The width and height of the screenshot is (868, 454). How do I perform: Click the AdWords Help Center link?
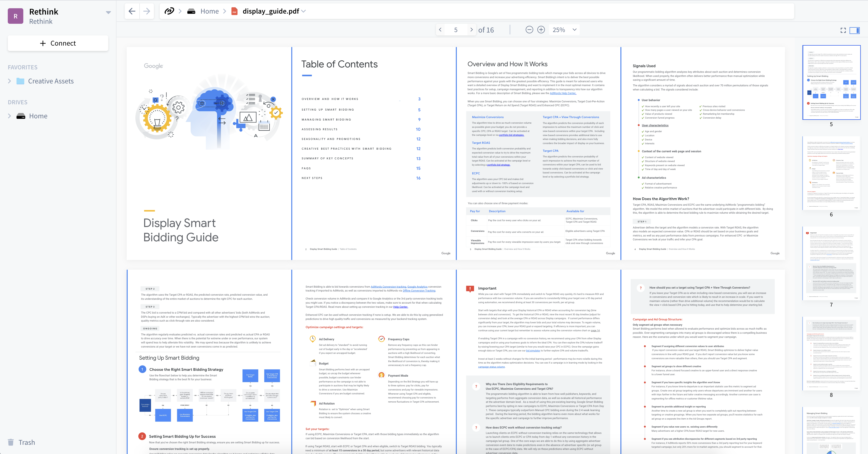[563, 93]
